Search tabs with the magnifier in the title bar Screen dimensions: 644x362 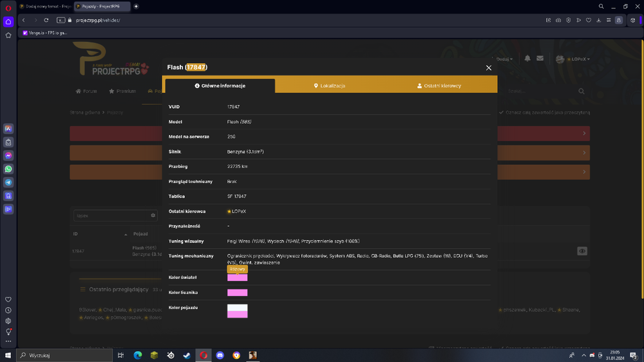[x=601, y=6]
